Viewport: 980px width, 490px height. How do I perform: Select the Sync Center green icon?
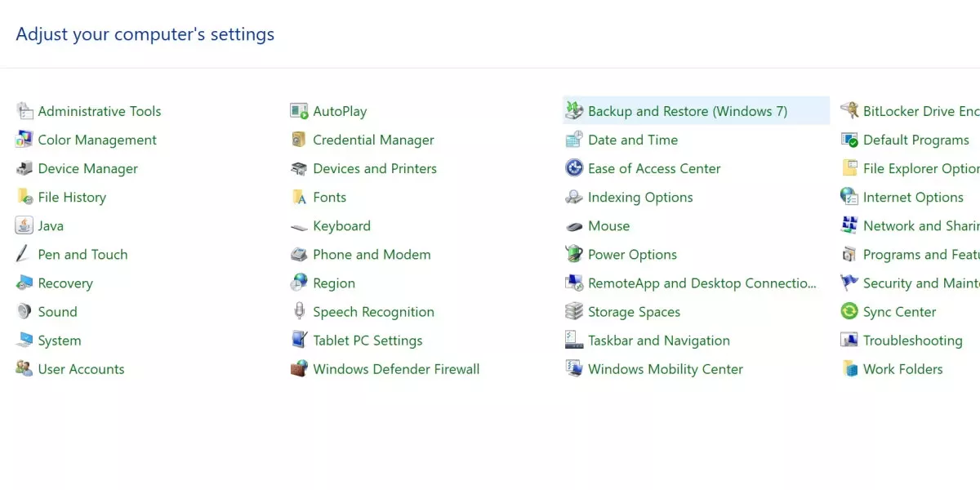849,312
